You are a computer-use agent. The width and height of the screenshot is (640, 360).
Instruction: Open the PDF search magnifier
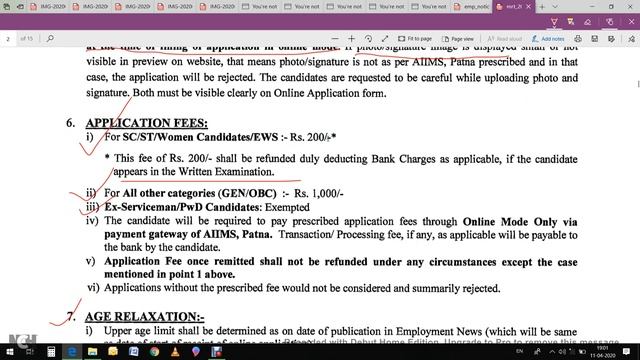click(x=50, y=38)
